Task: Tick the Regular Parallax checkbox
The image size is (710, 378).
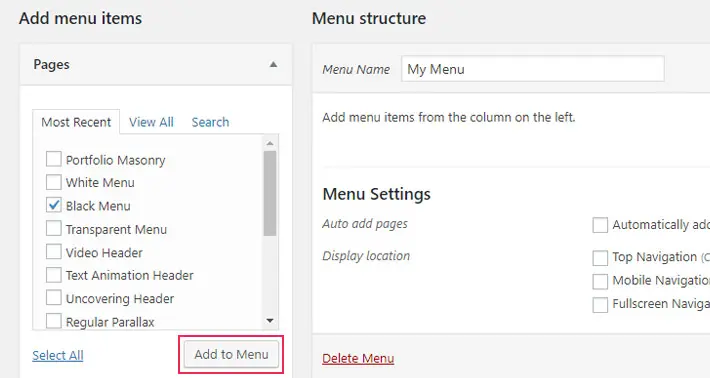Action: pos(53,321)
